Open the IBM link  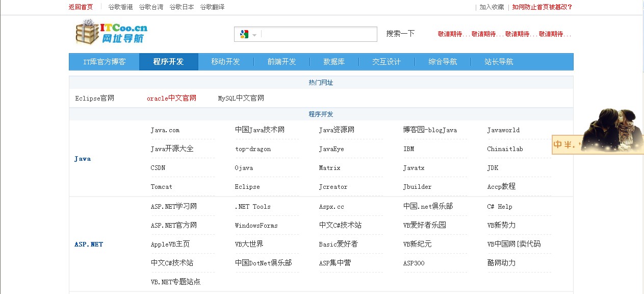(x=408, y=149)
